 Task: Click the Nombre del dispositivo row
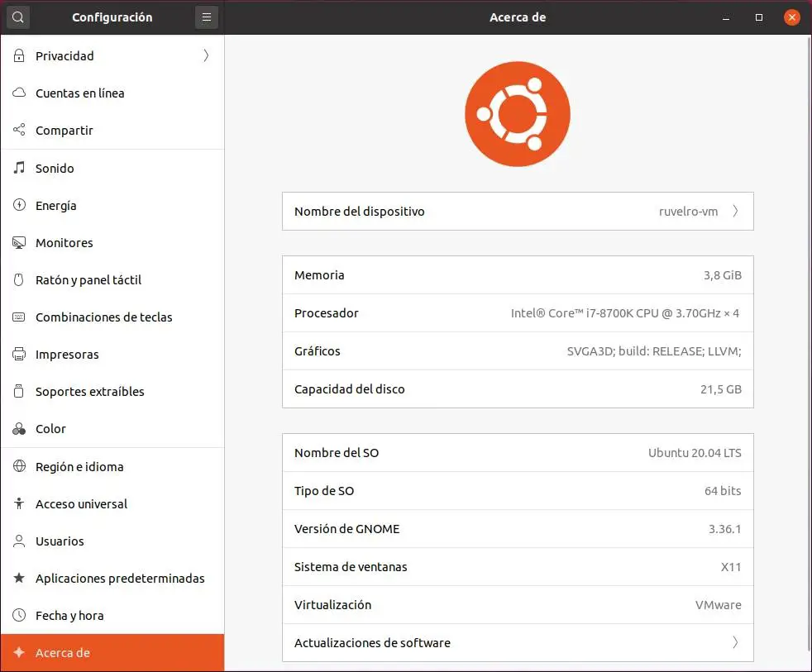518,212
